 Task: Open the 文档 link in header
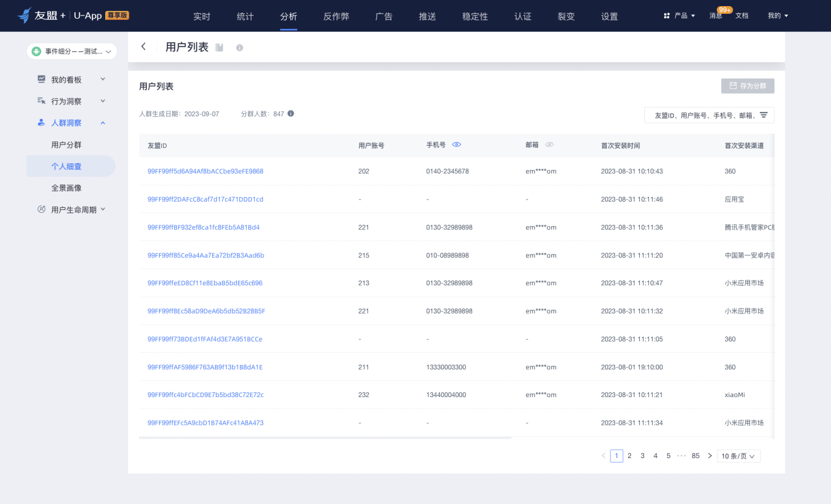tap(742, 16)
